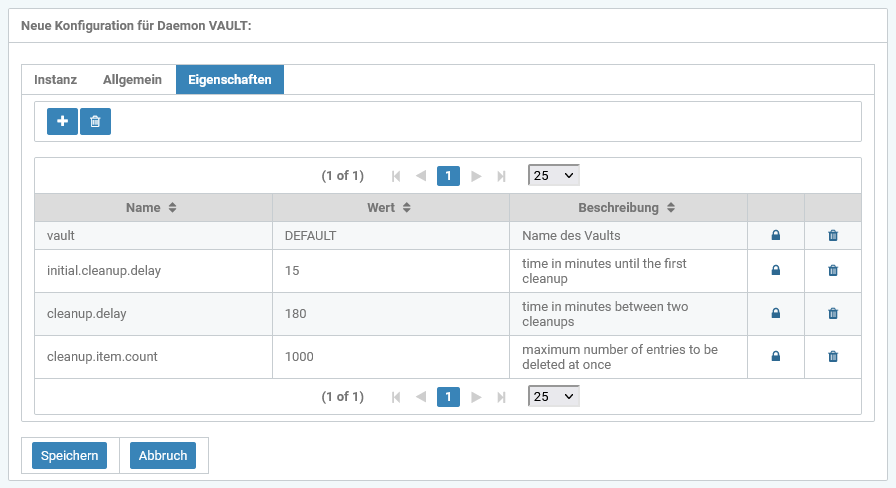This screenshot has height=488, width=896.
Task: Open the Allgemein tab
Action: tap(132, 80)
